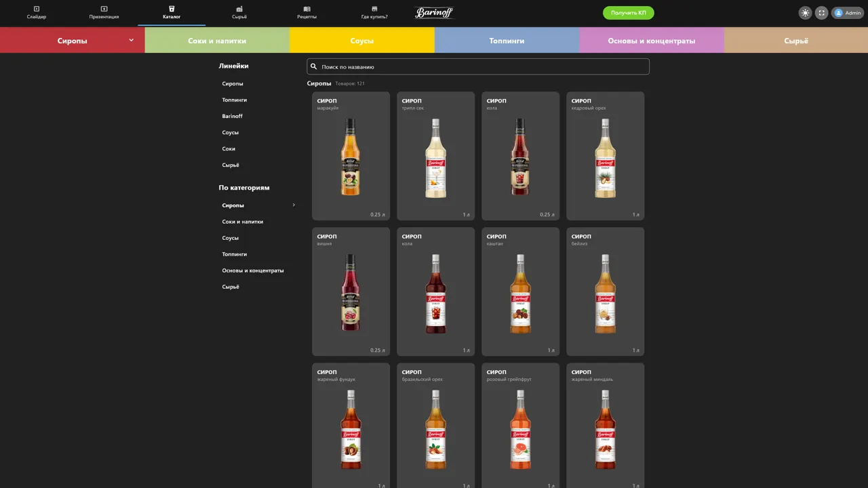868x488 pixels.
Task: Open the beige Сырьё category tab
Action: (x=796, y=41)
